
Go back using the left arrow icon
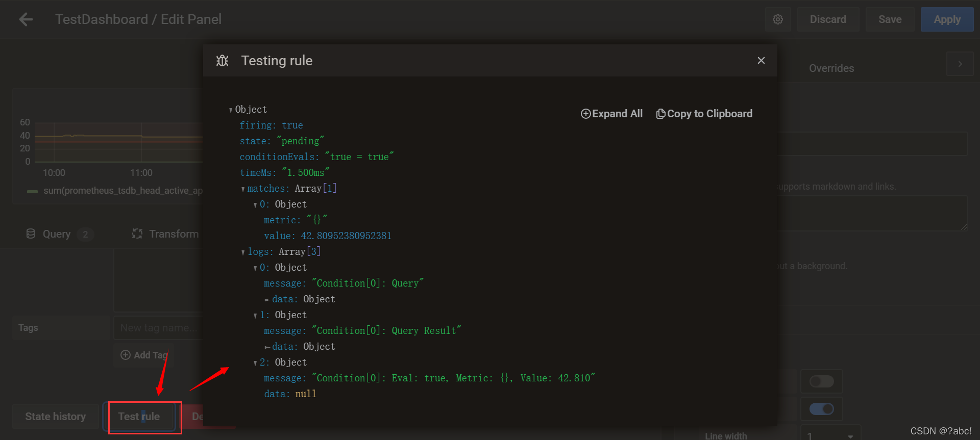pos(26,19)
